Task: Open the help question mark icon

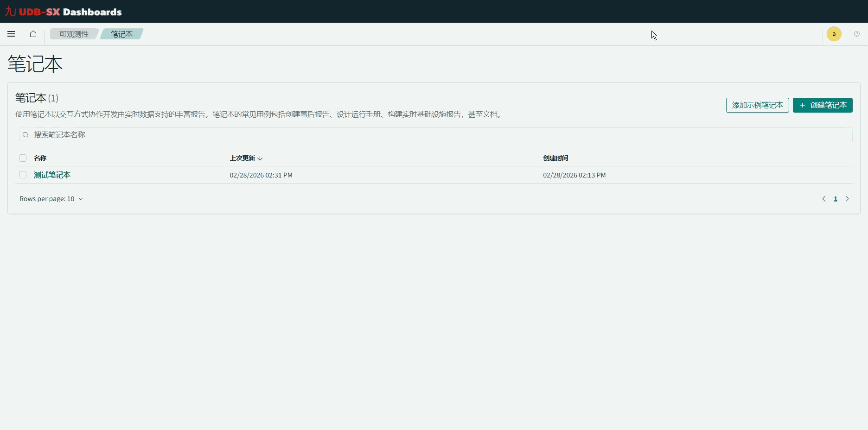Action: click(x=857, y=33)
